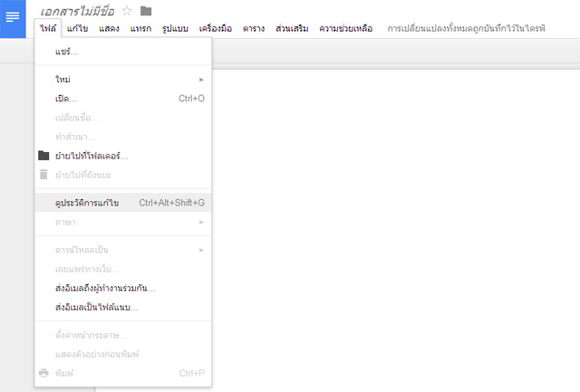This screenshot has width=580, height=392.
Task: Select แสดงตัวอย่างก่อนพิมพ์ entry
Action: pyautogui.click(x=123, y=354)
